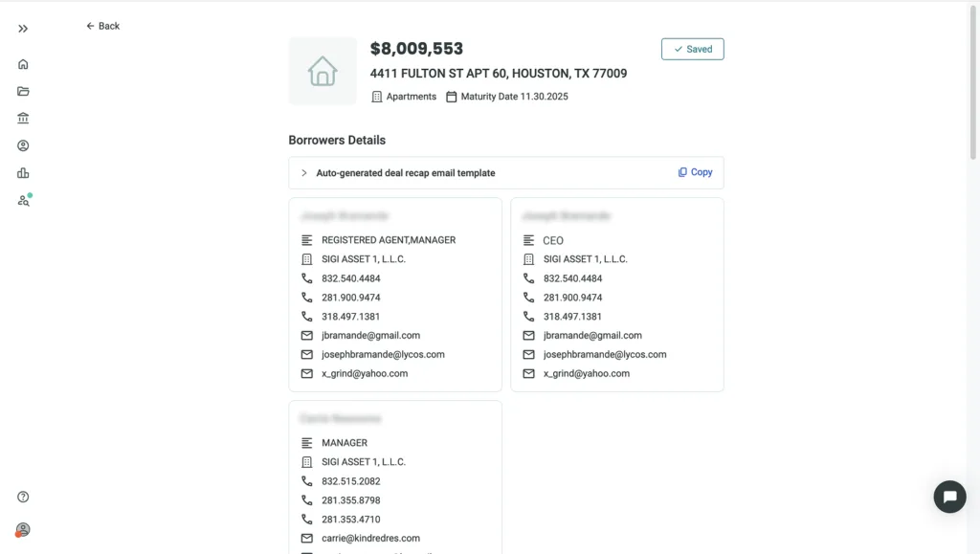Viewport: 980px width, 554px height.
Task: Click the Apartments property type label
Action: pos(403,96)
